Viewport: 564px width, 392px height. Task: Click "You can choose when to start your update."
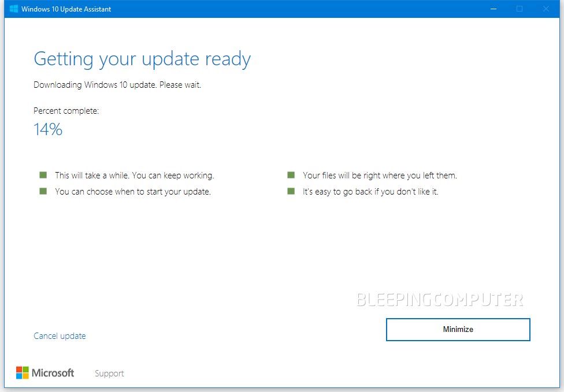click(133, 192)
